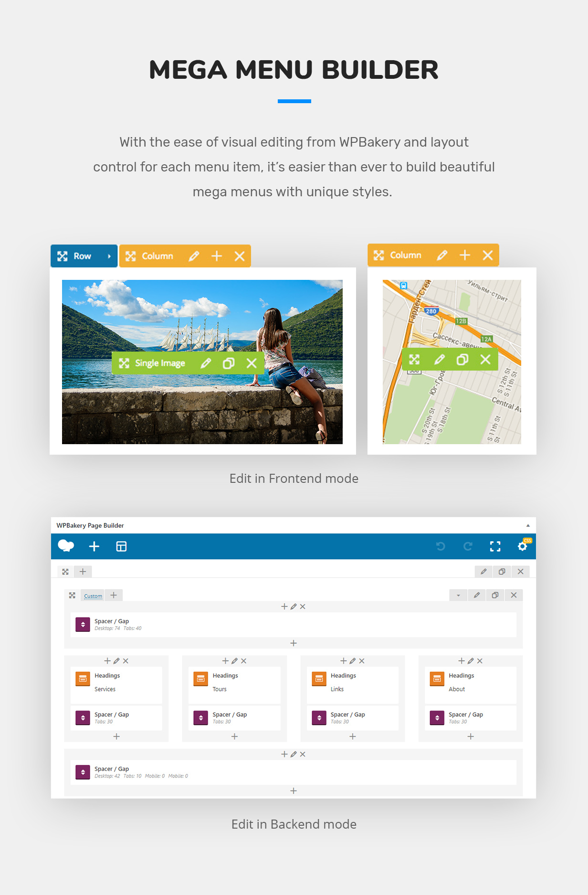Edit the map element pencil icon
588x895 pixels.
point(440,360)
